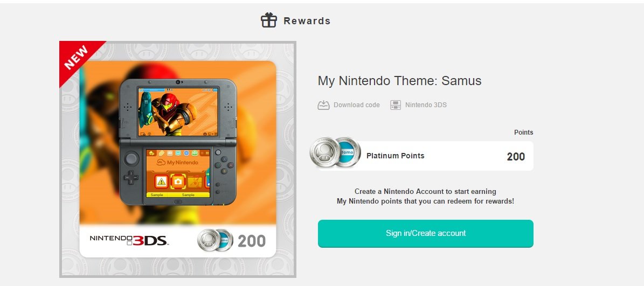This screenshot has height=286, width=644.
Task: Click the camera icon on the 3DS lower screen
Action: pos(176,182)
